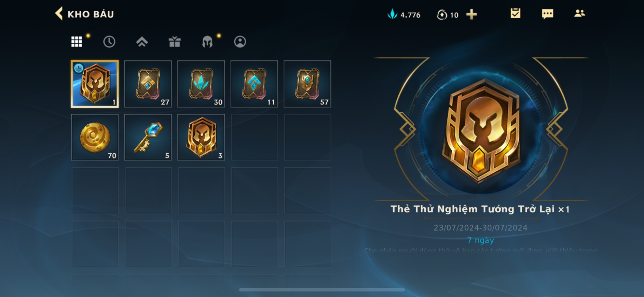This screenshot has height=297, width=644.
Task: Open the friends list icon
Action: [x=579, y=13]
